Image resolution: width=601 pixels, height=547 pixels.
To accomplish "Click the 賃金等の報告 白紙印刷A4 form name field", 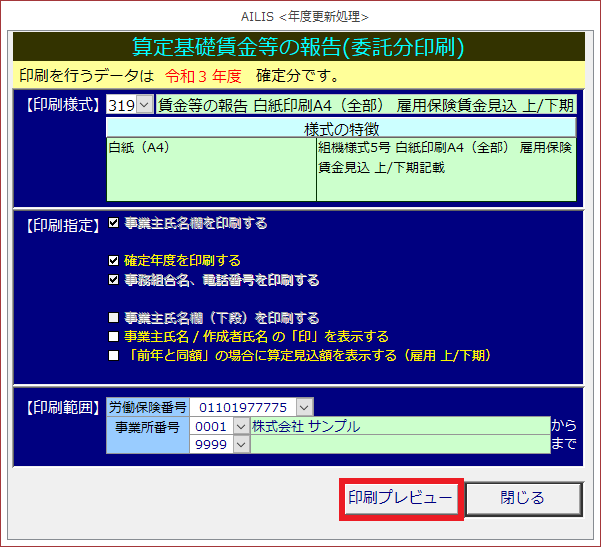I will (x=366, y=105).
